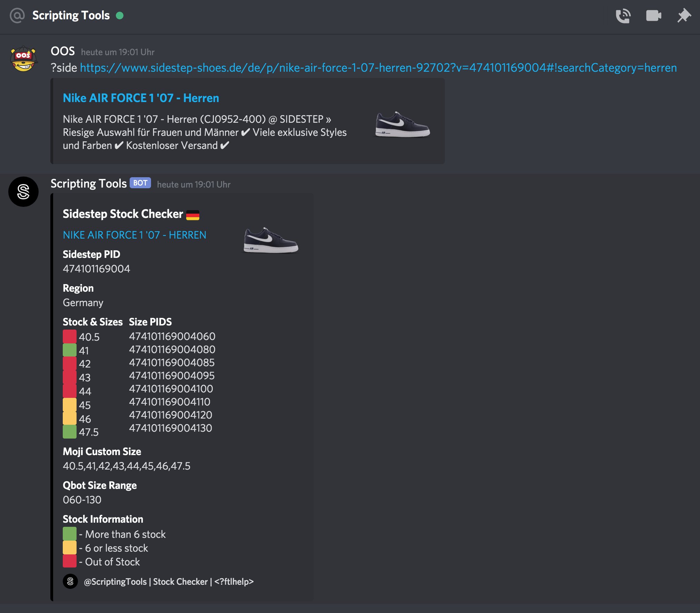Open Scripting Tools bot avatar
The width and height of the screenshot is (700, 613).
23,192
